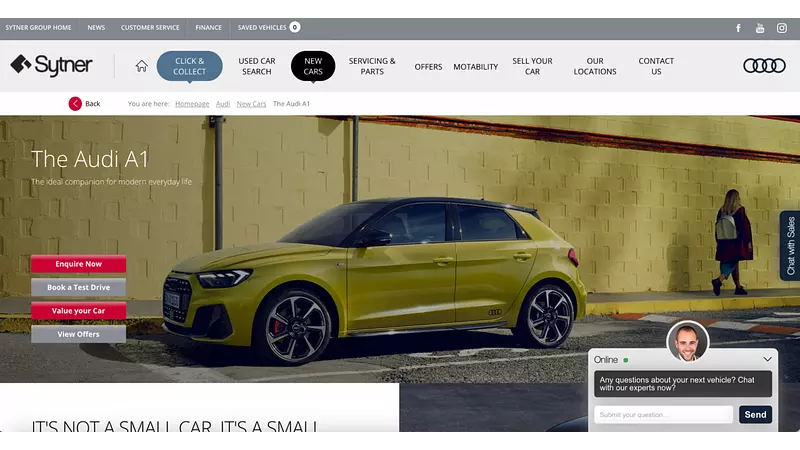Screen dimensions: 800x450
Task: Click the Sytner logo
Action: coord(52,65)
